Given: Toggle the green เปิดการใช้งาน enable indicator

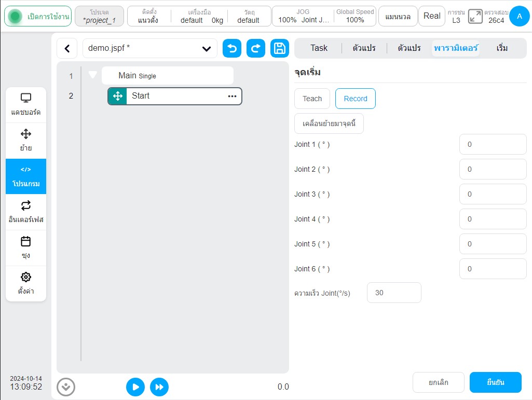Looking at the screenshot, I should [x=38, y=16].
